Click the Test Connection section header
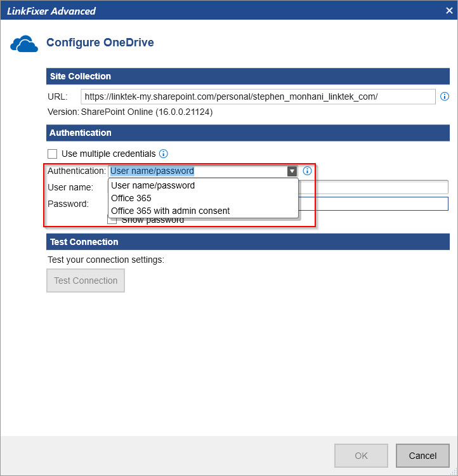This screenshot has height=476, width=458. click(247, 242)
